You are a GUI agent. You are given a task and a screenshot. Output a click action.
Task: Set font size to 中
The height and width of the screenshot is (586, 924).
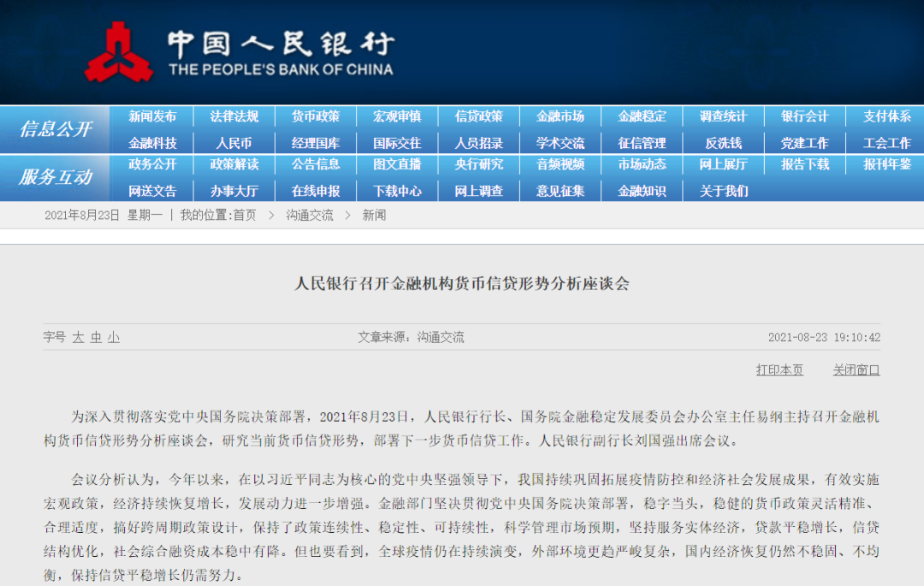[x=96, y=338]
